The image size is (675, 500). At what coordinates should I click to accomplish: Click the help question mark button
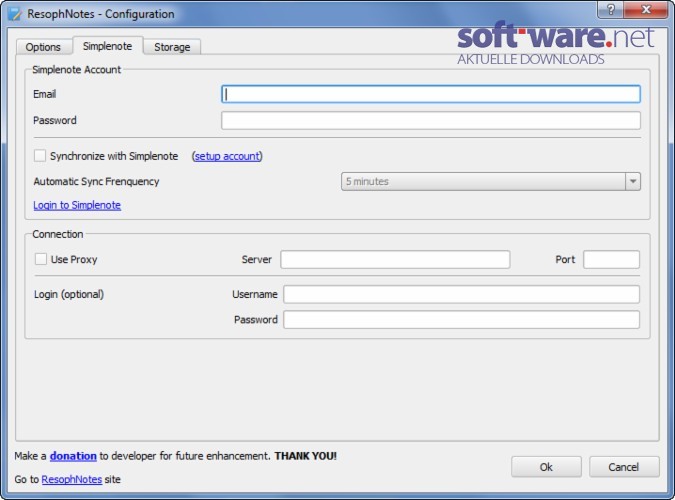click(610, 9)
